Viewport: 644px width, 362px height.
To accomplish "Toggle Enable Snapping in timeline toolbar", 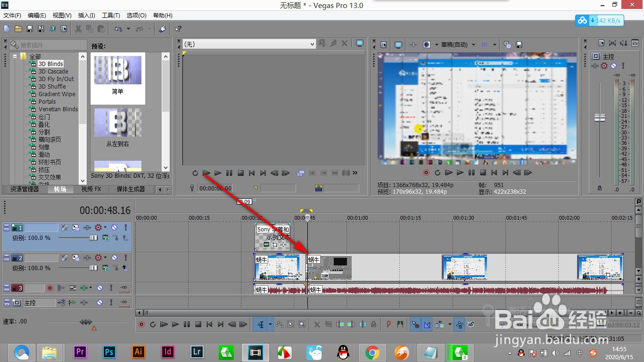I will 415,324.
